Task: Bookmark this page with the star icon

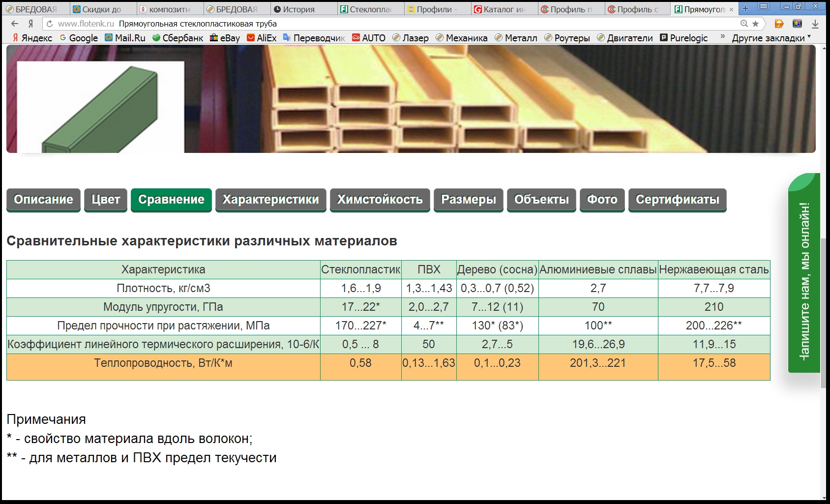Action: pyautogui.click(x=756, y=24)
